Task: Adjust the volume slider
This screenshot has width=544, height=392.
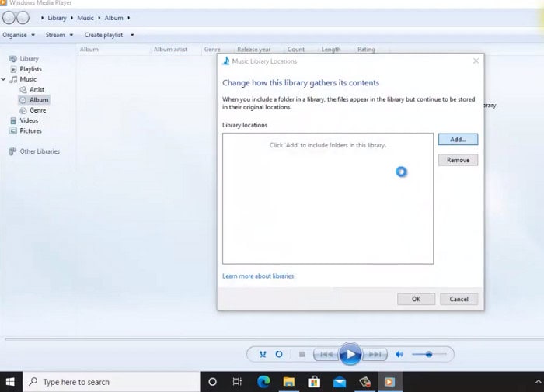Action: pyautogui.click(x=429, y=354)
